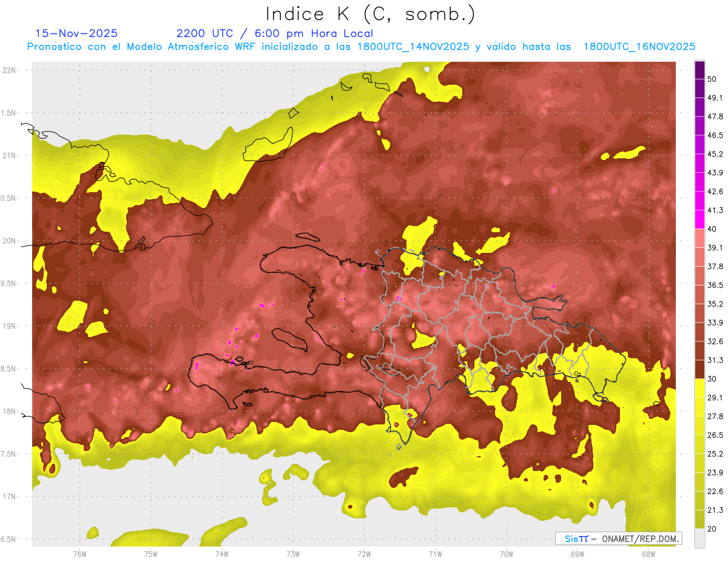Click the colorbar value '22.6'
This screenshot has height=562, width=728.
click(715, 492)
